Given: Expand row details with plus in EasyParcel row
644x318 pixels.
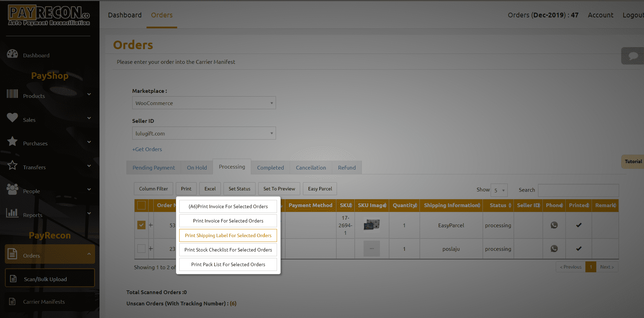Looking at the screenshot, I should (x=151, y=225).
